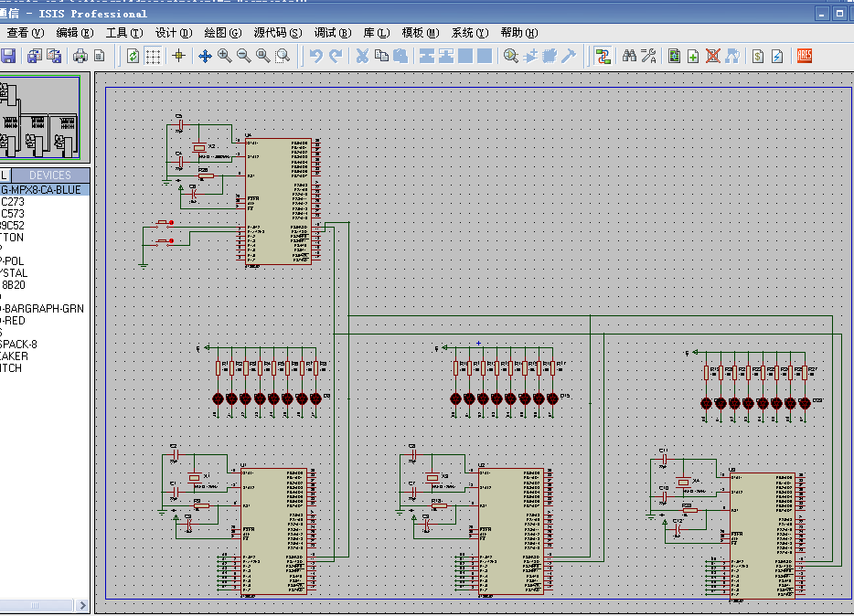Viewport: 854px width, 616px height.
Task: Open Pick Device from library magnifier icon
Action: pos(511,56)
